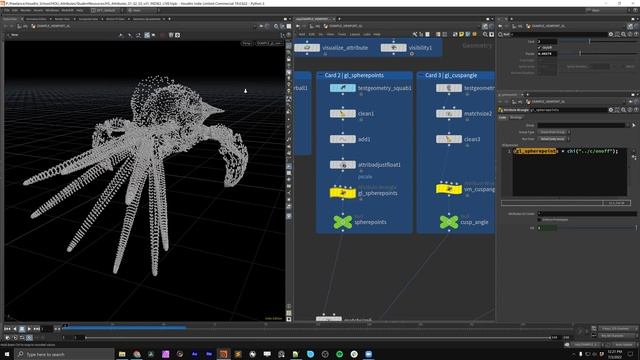640x360 pixels.
Task: Open the Edit menu
Action: tap(15, 10)
